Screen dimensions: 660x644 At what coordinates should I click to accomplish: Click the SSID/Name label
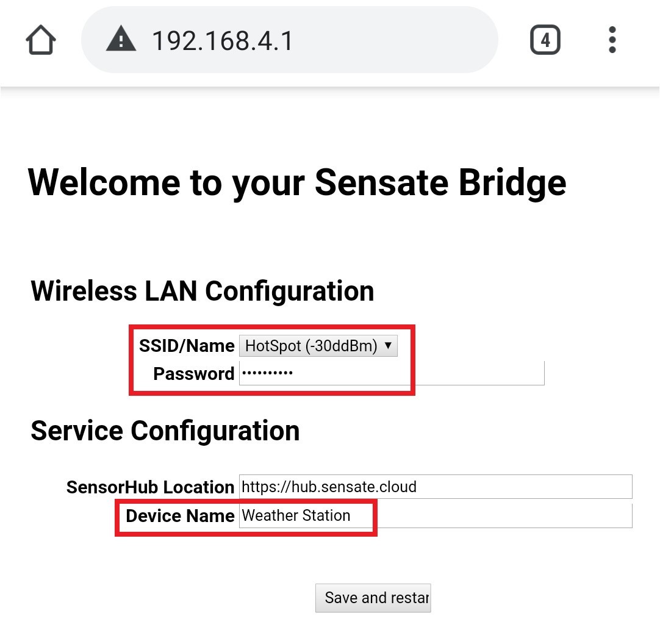(187, 346)
